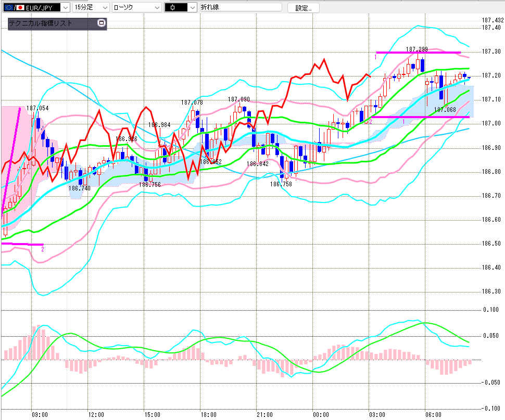The width and height of the screenshot is (505, 420).
Task: Click the 187.432 current price on axis
Action: 492,20
